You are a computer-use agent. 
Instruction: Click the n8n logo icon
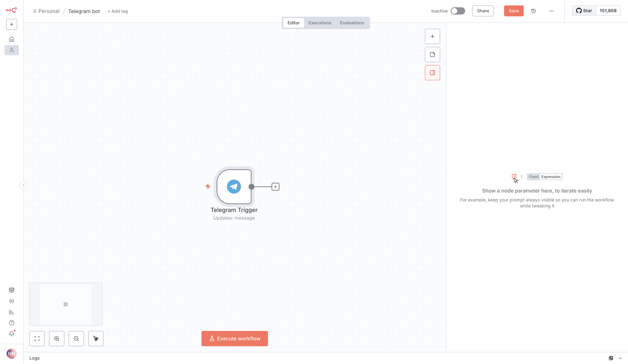(11, 10)
